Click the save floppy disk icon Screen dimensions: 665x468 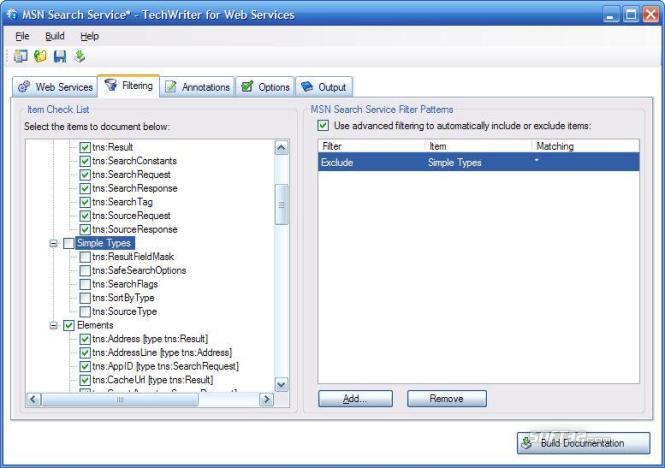60,56
